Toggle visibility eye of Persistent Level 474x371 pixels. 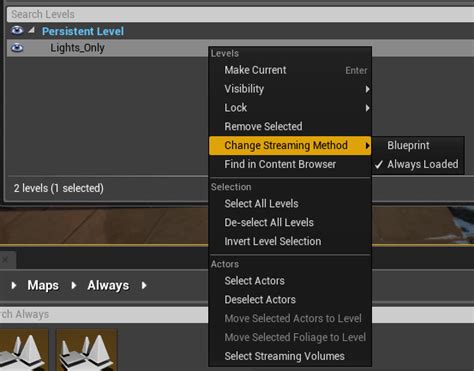17,31
